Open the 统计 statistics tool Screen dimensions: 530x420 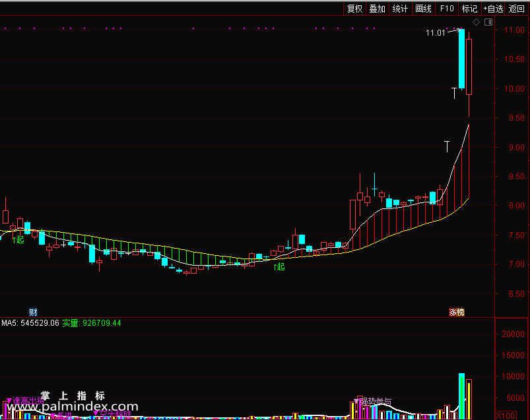coord(400,9)
